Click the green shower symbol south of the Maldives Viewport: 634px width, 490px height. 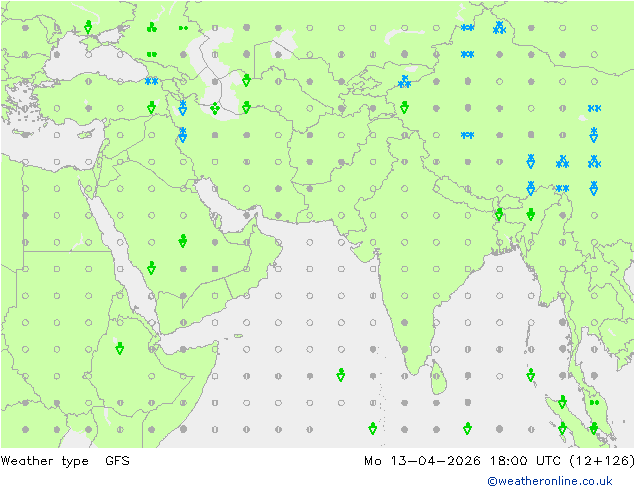point(373,428)
